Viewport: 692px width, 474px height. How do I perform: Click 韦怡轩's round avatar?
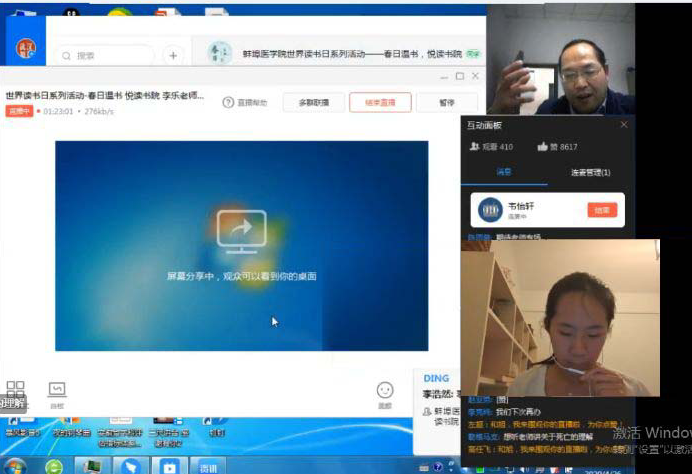tap(490, 210)
